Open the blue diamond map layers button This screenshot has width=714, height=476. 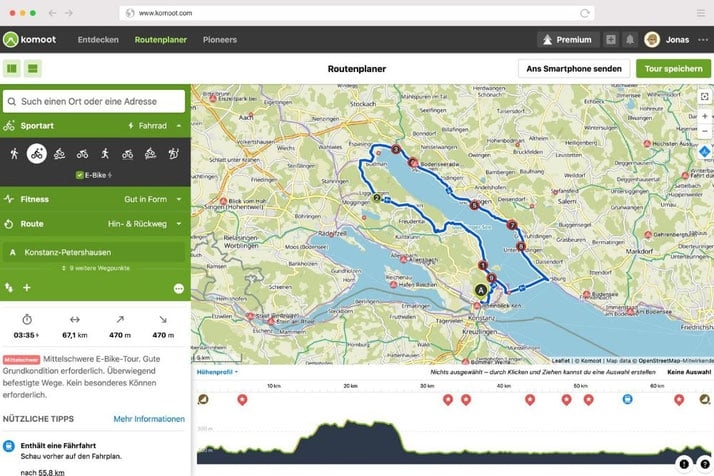click(x=704, y=151)
